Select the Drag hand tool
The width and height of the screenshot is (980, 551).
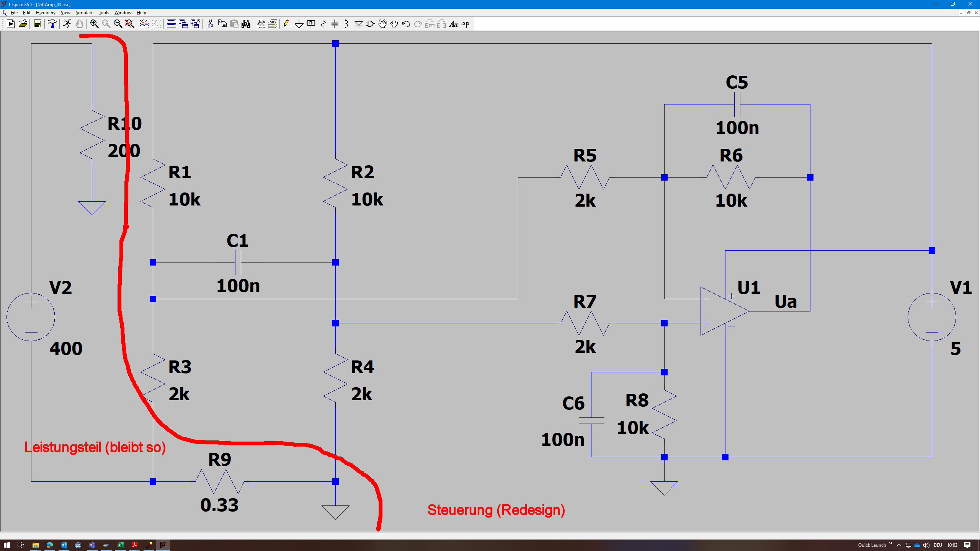pos(394,24)
